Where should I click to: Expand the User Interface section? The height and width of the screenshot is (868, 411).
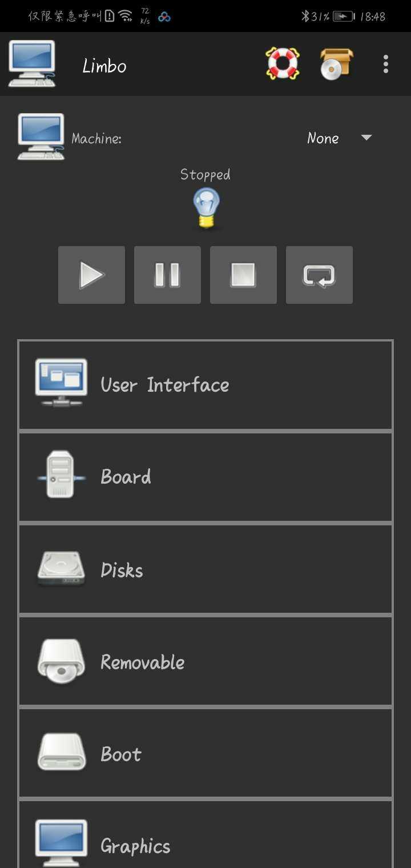(x=205, y=385)
